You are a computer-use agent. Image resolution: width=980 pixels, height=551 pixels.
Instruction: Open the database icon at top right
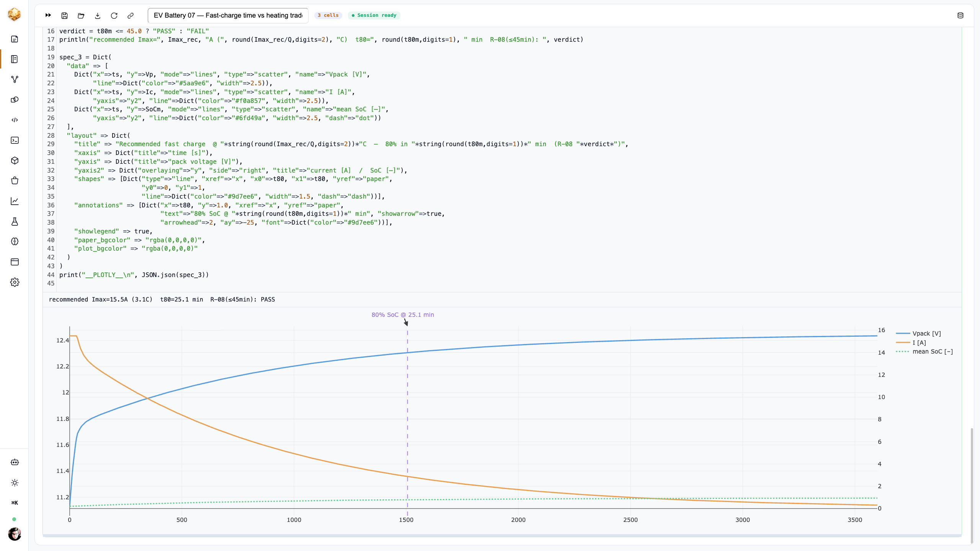click(960, 15)
